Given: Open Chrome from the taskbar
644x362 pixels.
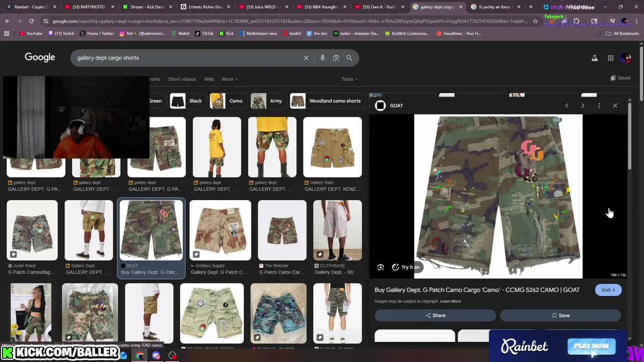Looking at the screenshot, I should pos(140,356).
